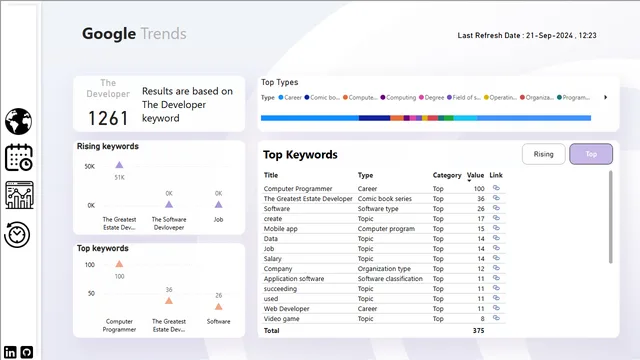Viewport: 640px width, 360px height.
Task: Open the globe page from sidebar
Action: tap(18, 121)
